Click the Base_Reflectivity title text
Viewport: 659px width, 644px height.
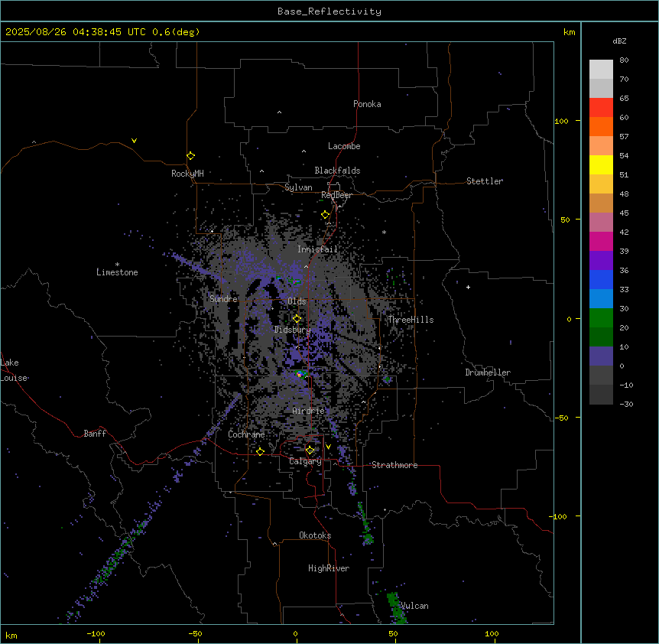point(329,11)
